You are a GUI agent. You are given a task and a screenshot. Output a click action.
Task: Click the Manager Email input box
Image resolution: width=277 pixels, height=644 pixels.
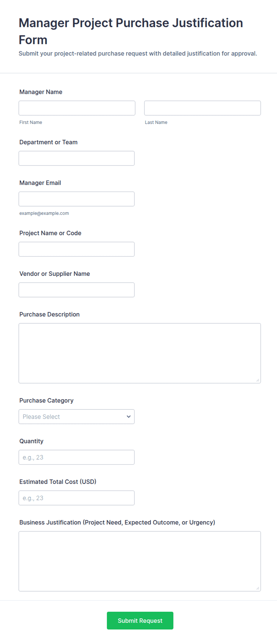click(x=77, y=199)
